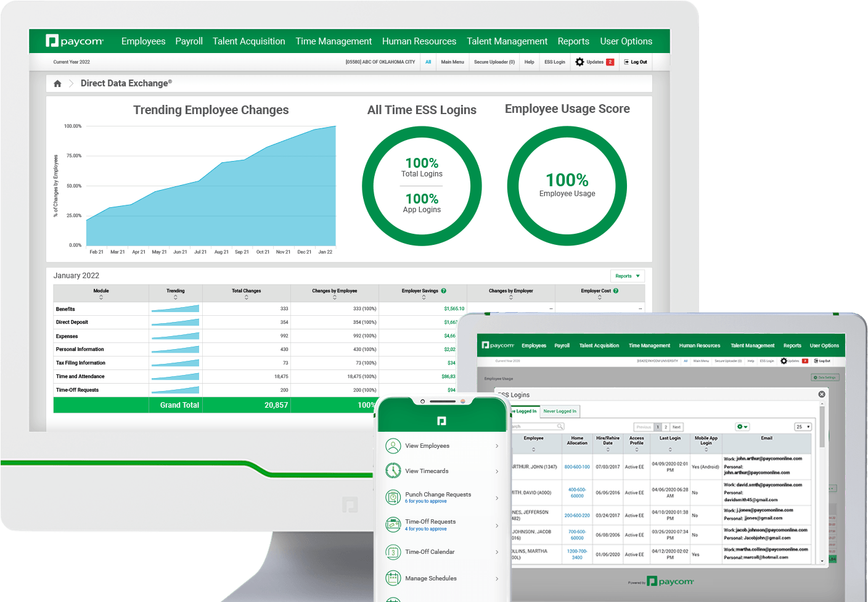Open Updates gear on tablet toolbar
This screenshot has width=868, height=602.
pyautogui.click(x=784, y=361)
